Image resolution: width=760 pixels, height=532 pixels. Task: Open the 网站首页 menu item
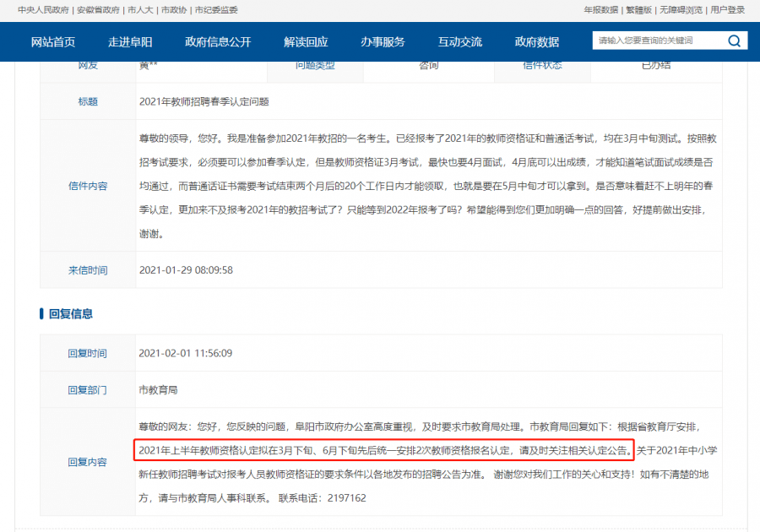[53, 42]
